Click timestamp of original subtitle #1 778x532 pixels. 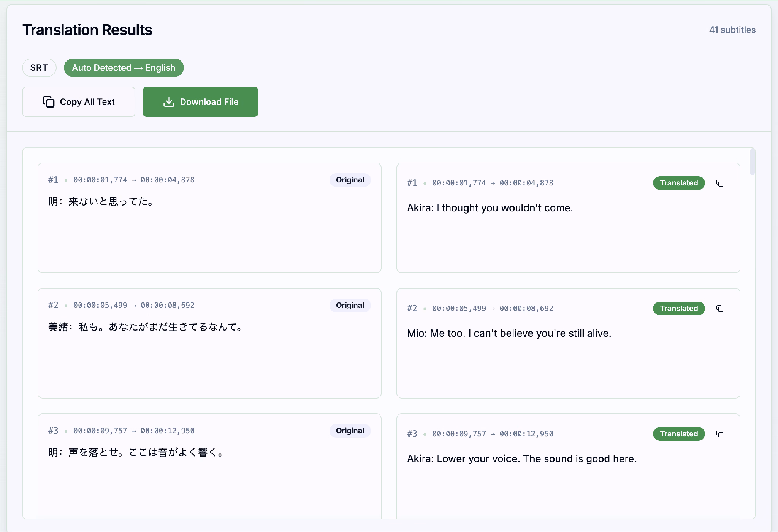click(x=134, y=180)
